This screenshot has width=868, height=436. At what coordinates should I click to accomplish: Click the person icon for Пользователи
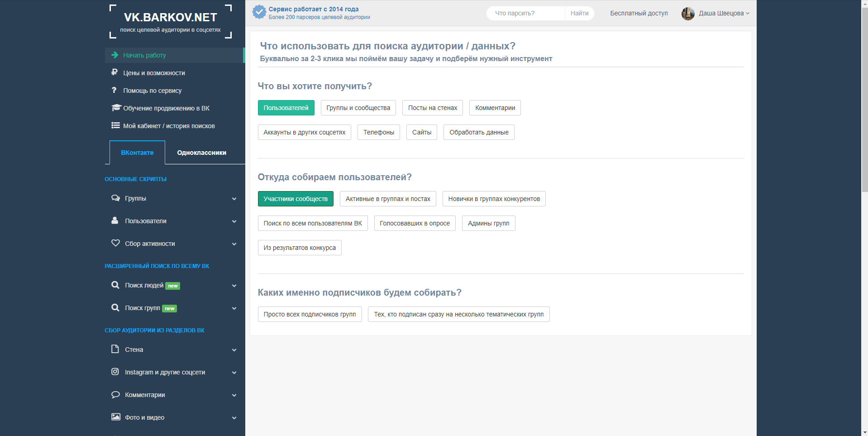[115, 220]
